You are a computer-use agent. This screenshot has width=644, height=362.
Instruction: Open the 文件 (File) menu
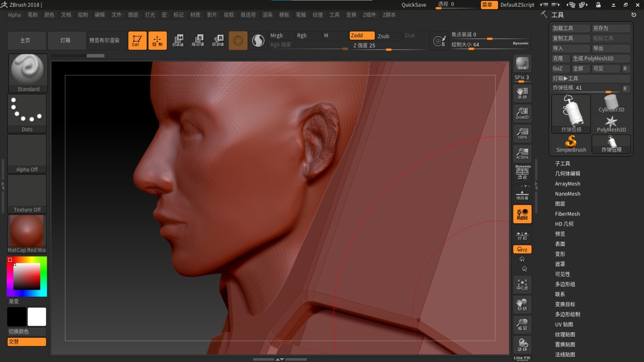(x=116, y=15)
